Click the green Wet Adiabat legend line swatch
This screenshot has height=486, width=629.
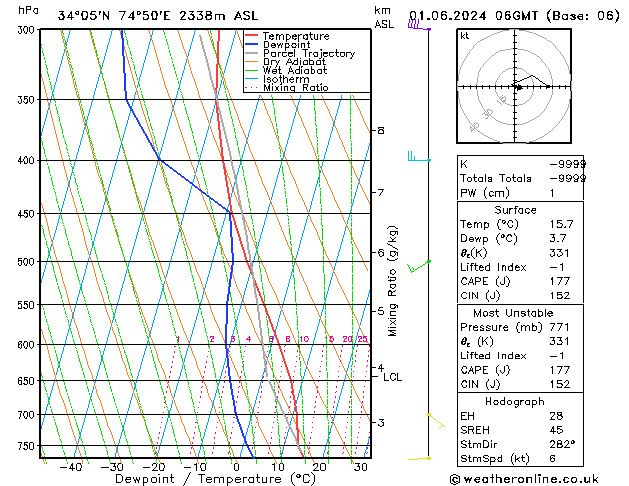point(251,70)
